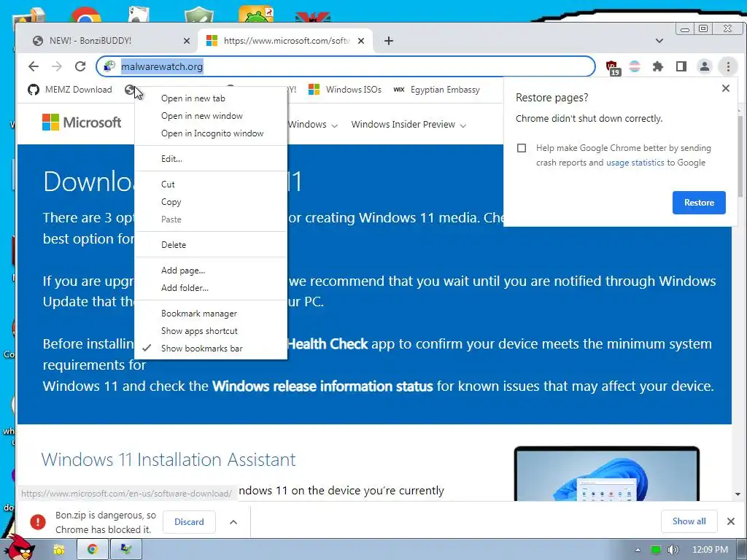Open the Windows ISOs bookmark
The width and height of the screenshot is (747, 560).
[345, 90]
